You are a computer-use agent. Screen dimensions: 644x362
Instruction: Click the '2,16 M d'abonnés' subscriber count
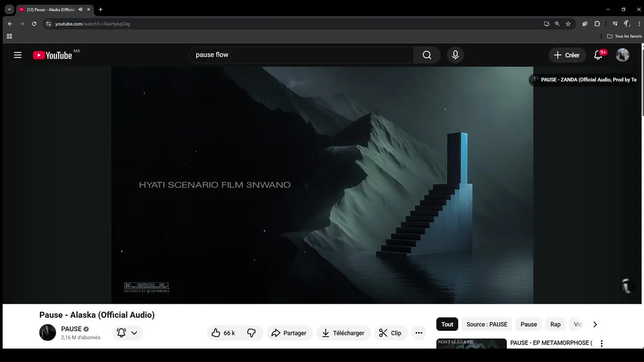[81, 337]
